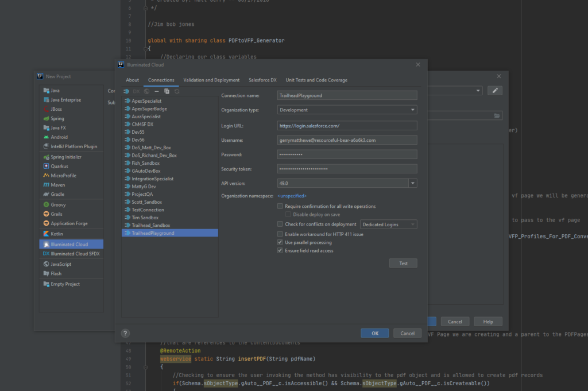588x391 pixels.
Task: Remove selected connection with the minus icon
Action: point(157,91)
